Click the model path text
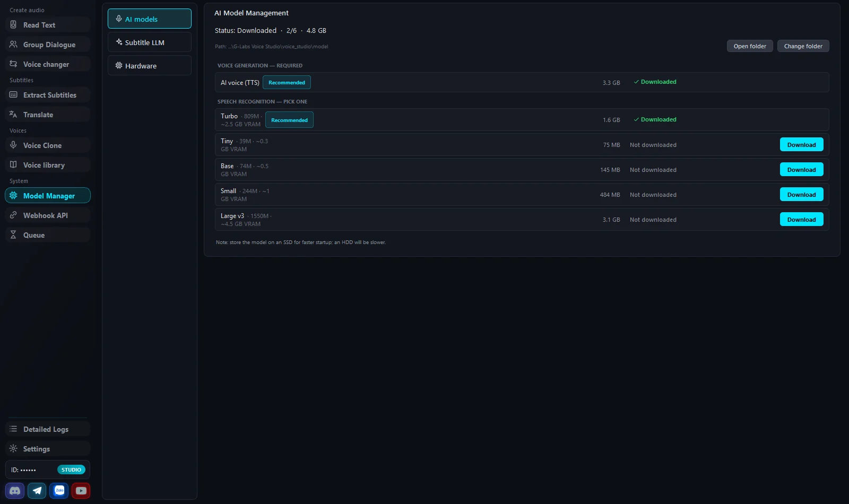The width and height of the screenshot is (849, 504). (271, 47)
